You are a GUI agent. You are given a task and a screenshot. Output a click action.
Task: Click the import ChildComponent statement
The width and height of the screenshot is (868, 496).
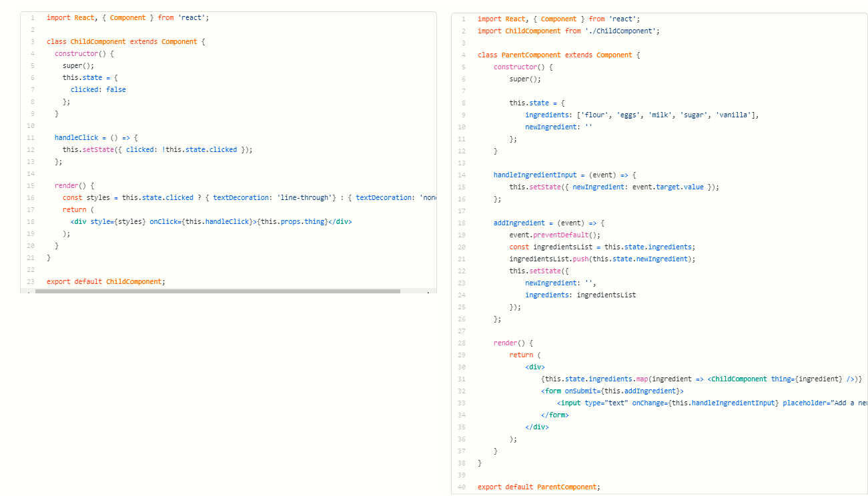coord(568,31)
